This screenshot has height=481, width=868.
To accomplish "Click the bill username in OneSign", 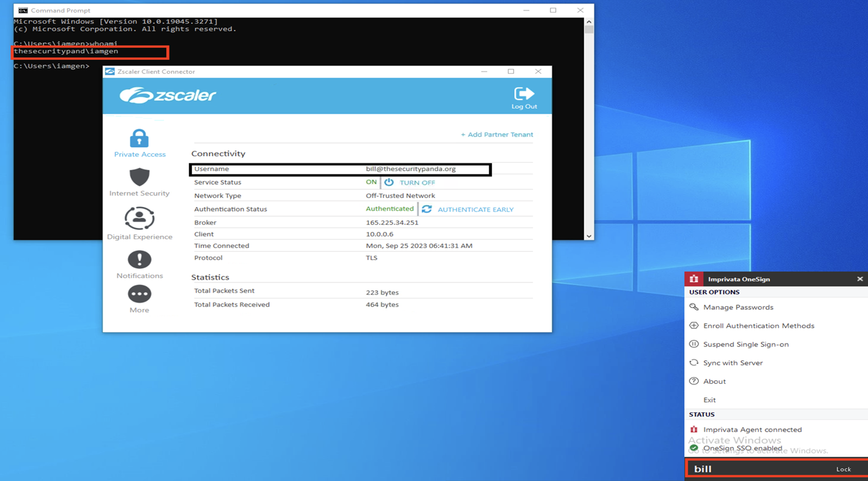I will (x=703, y=469).
